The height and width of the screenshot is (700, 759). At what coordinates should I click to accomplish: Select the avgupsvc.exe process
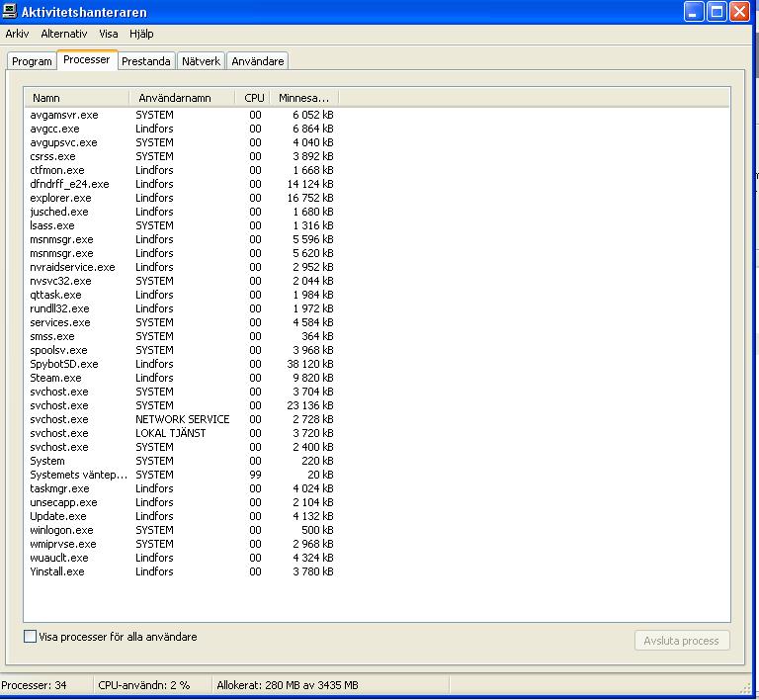tap(182, 142)
